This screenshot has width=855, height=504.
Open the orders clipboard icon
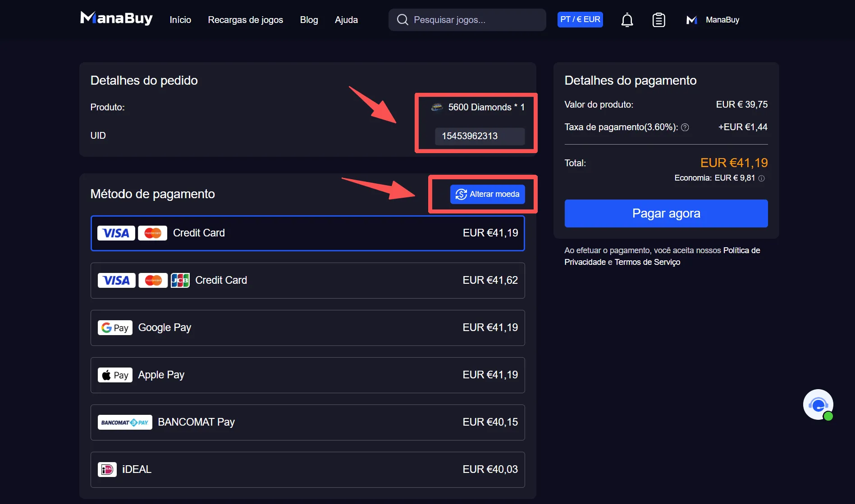(x=658, y=20)
